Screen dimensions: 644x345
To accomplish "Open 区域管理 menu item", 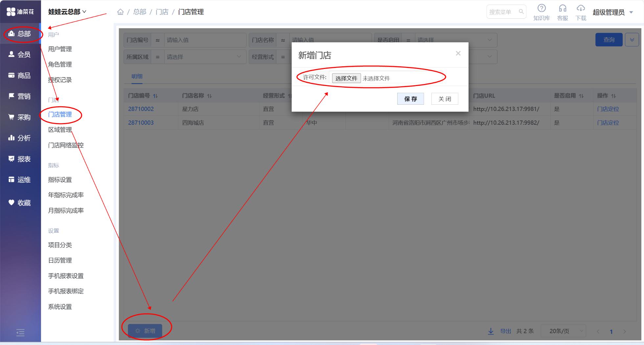I will click(60, 130).
